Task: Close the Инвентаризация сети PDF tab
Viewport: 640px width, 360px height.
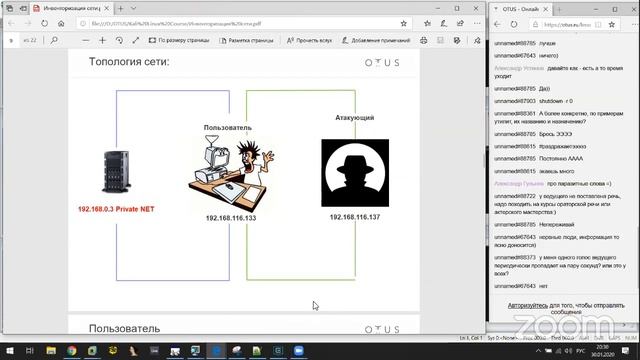Action: point(107,8)
